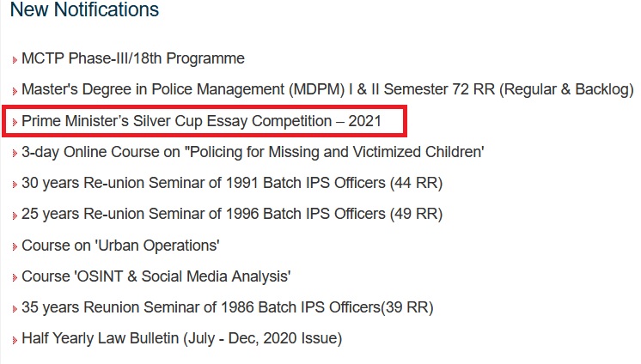Image resolution: width=641 pixels, height=364 pixels.
Task: Open 35 years Reunion Seminar 1986 Batch link
Action: (228, 307)
